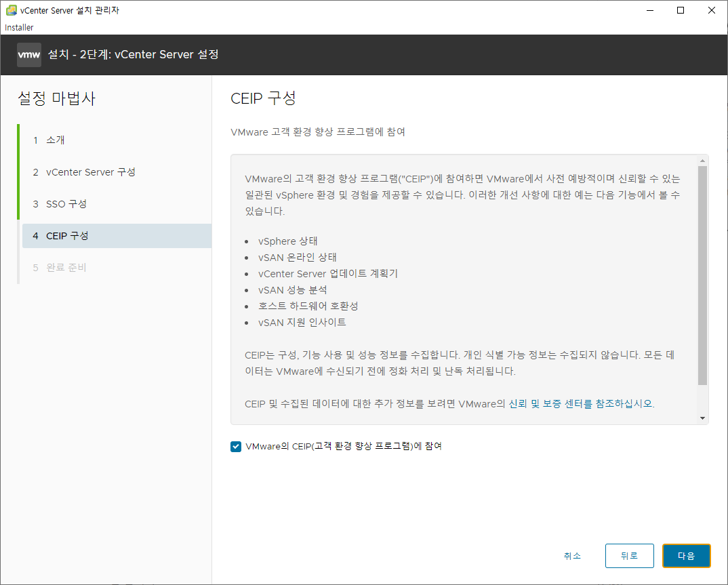Click the 'vSAN 지원 인사이트' list item
The height and width of the screenshot is (585, 728).
pyautogui.click(x=302, y=323)
